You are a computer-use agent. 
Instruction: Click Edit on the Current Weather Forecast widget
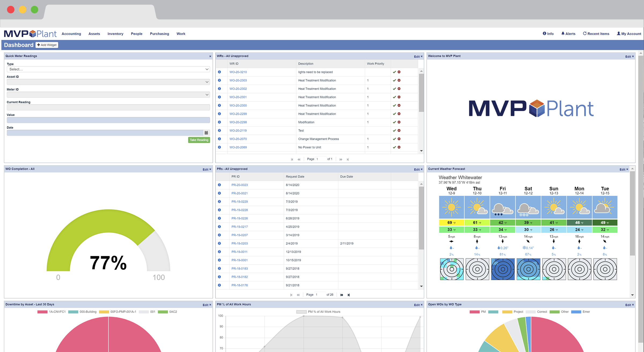click(x=623, y=169)
